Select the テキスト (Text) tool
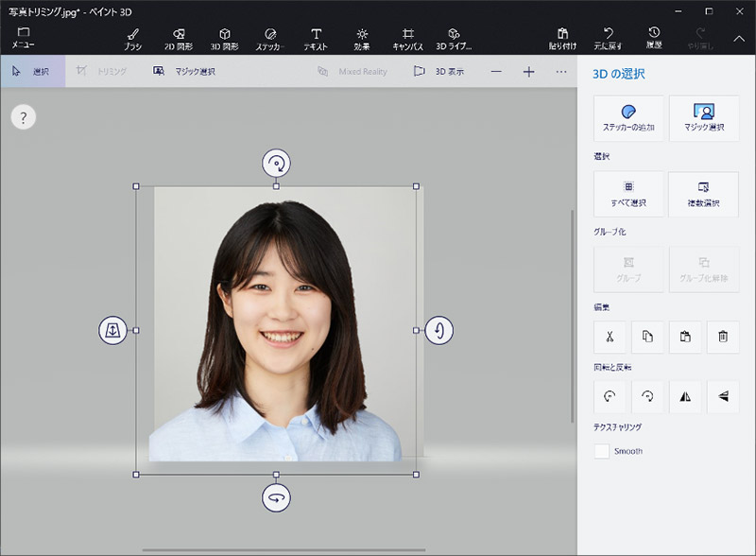756x556 pixels. pos(316,38)
